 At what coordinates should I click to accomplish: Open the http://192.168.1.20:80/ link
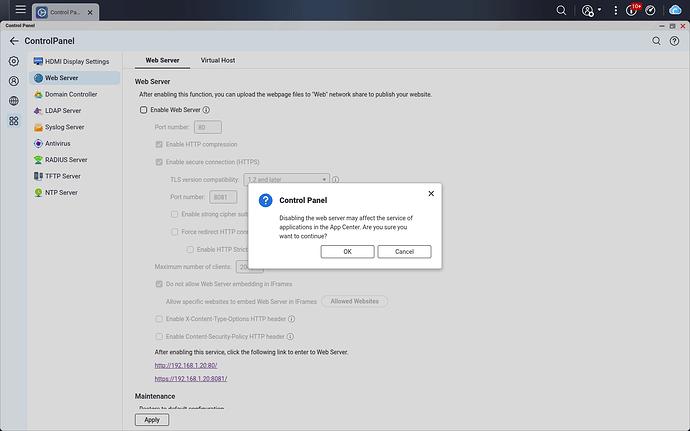point(186,365)
